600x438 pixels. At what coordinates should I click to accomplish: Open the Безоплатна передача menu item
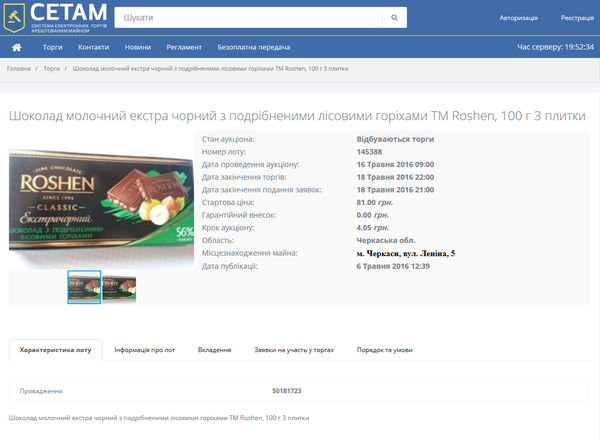[254, 47]
